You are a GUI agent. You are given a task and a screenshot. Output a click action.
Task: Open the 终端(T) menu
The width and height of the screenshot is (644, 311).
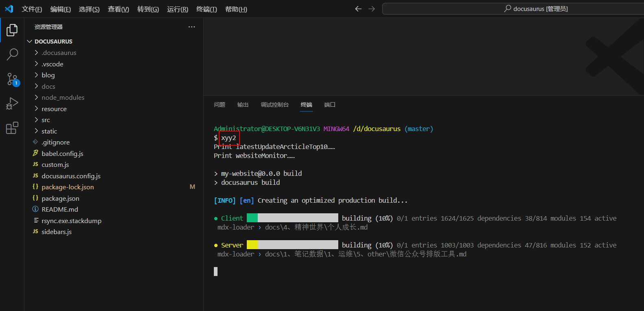pos(207,9)
